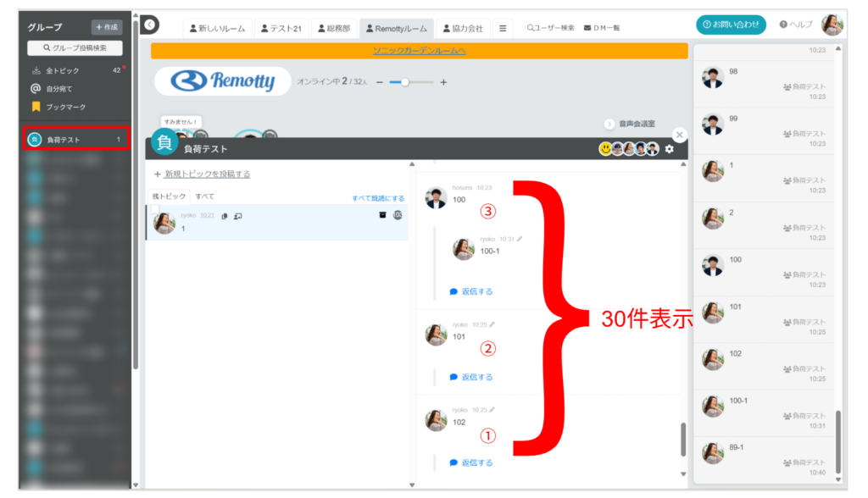Click the zoom-in plus icon next to slider
This screenshot has width=868, height=498.
click(443, 82)
